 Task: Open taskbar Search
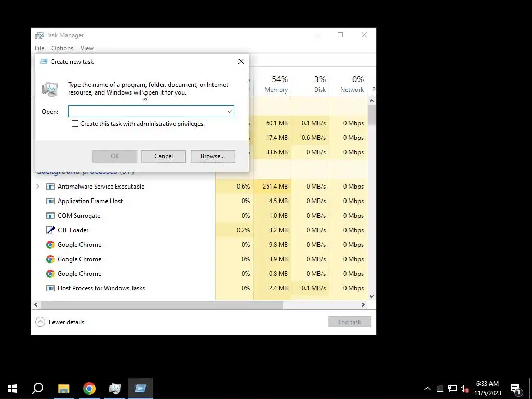tap(37, 389)
